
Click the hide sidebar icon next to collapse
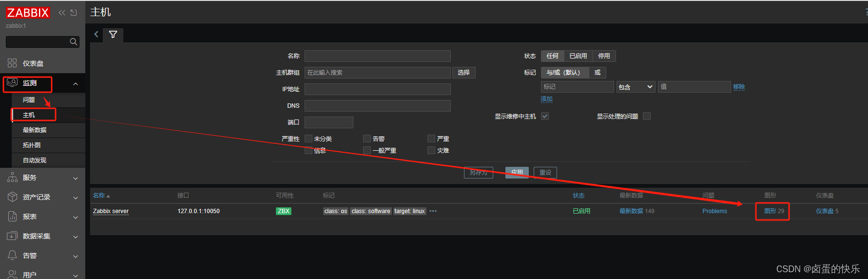74,13
